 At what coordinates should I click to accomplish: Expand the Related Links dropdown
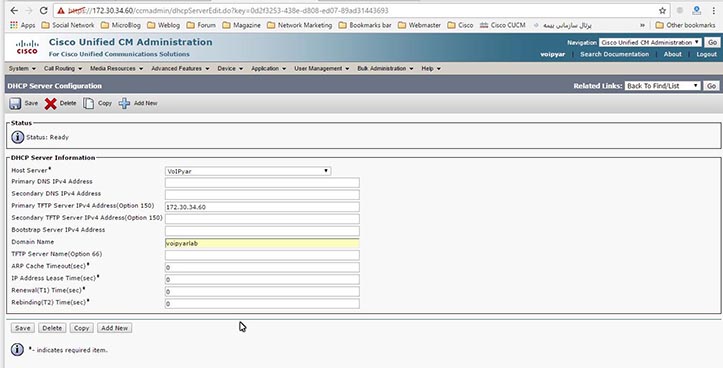662,86
